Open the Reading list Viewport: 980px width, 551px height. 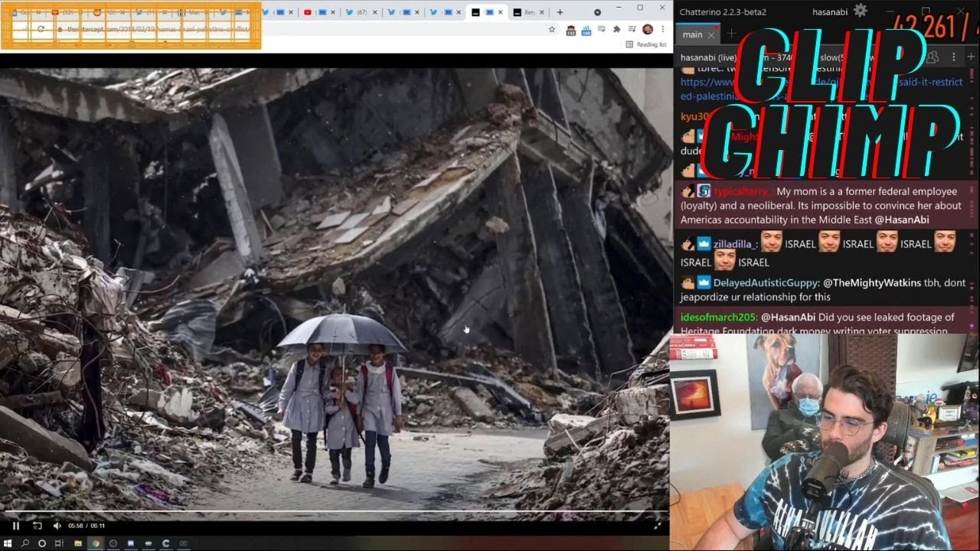[x=646, y=44]
